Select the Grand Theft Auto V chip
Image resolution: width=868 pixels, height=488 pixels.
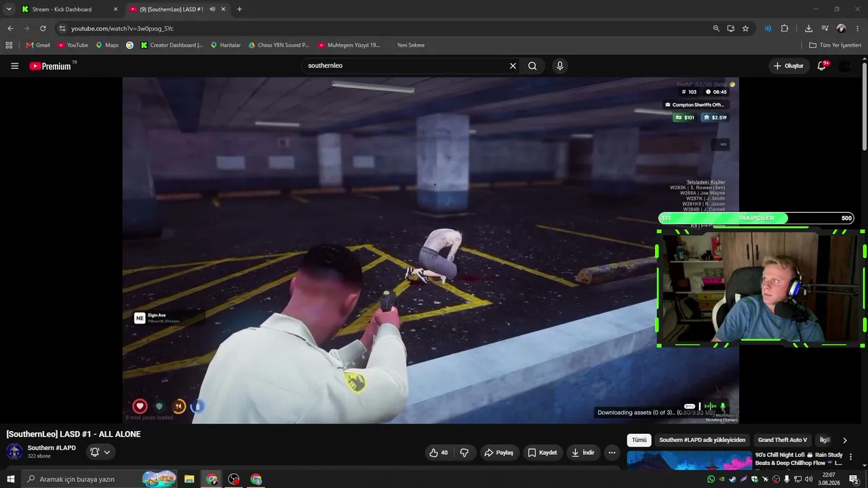(x=782, y=440)
